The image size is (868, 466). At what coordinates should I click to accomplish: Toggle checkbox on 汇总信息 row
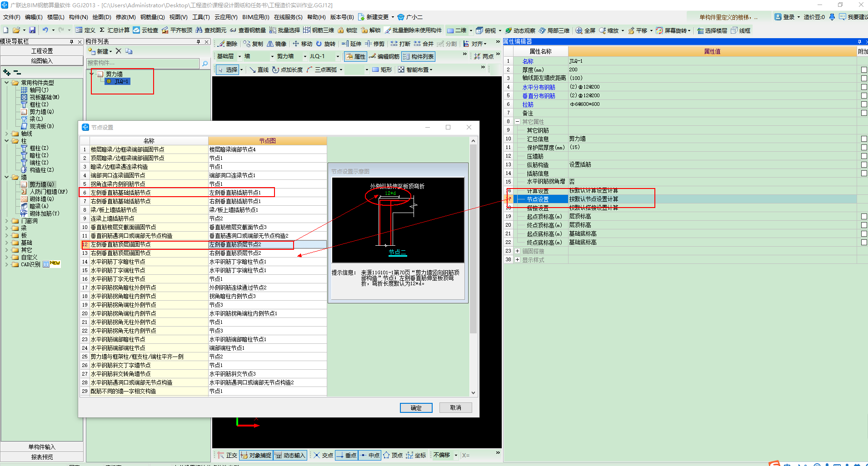pyautogui.click(x=863, y=139)
